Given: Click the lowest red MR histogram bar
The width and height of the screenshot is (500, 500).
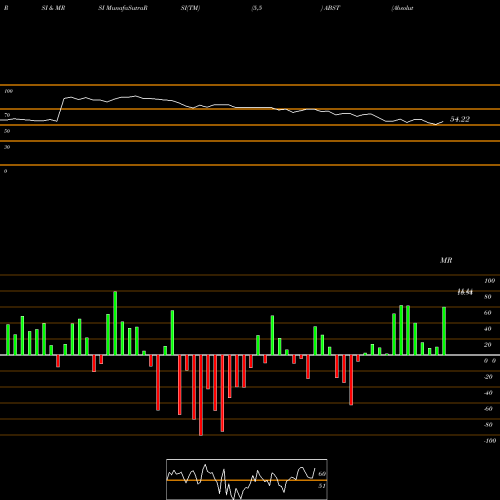Looking at the screenshot, I should 201,395.
